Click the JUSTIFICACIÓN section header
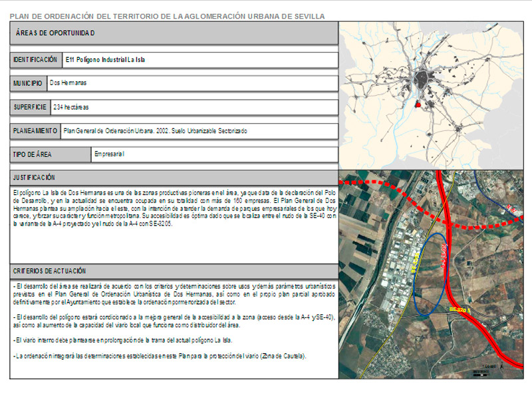Screen dimensions: 532x399 (35, 178)
